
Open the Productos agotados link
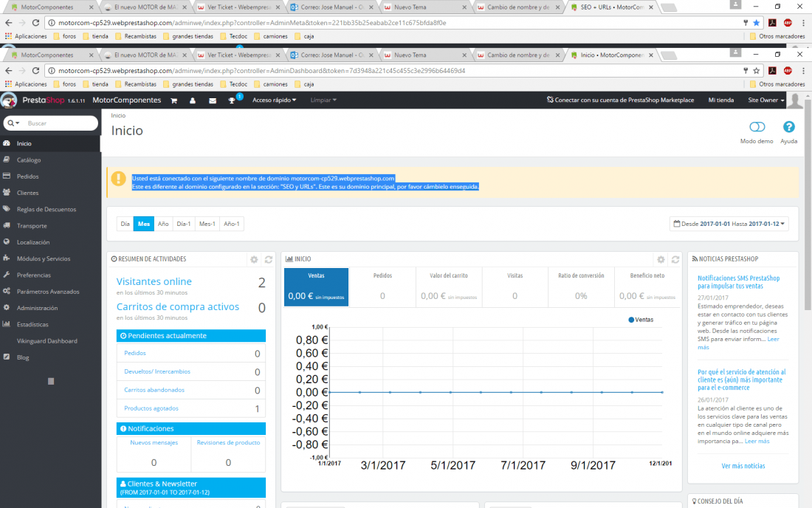point(151,408)
